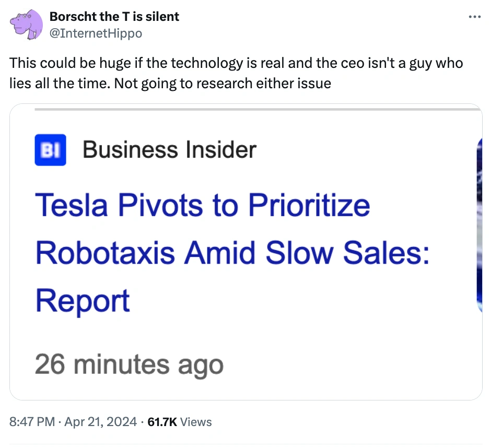Click the tweet text line "lies all the time"
The width and height of the screenshot is (490, 448).
(170, 84)
